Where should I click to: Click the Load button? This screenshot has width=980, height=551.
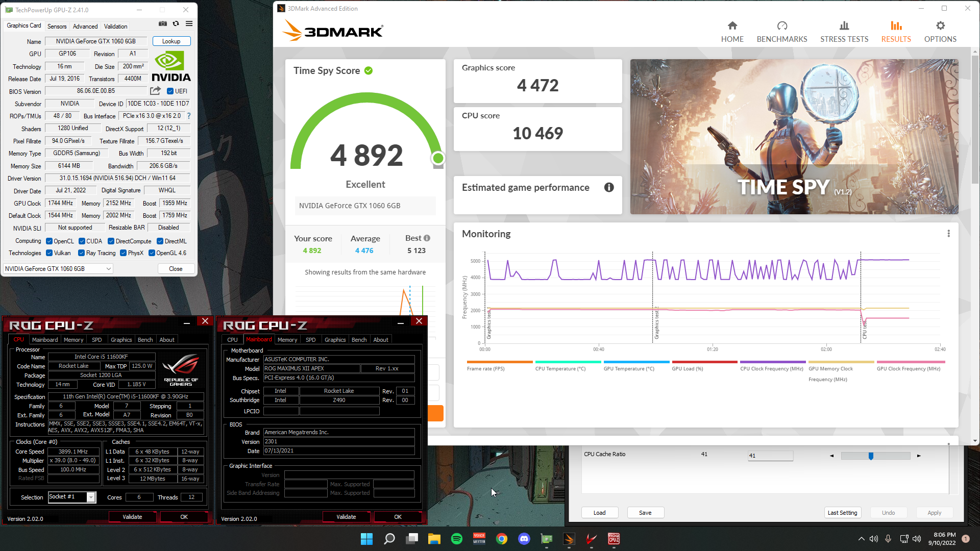click(x=600, y=513)
